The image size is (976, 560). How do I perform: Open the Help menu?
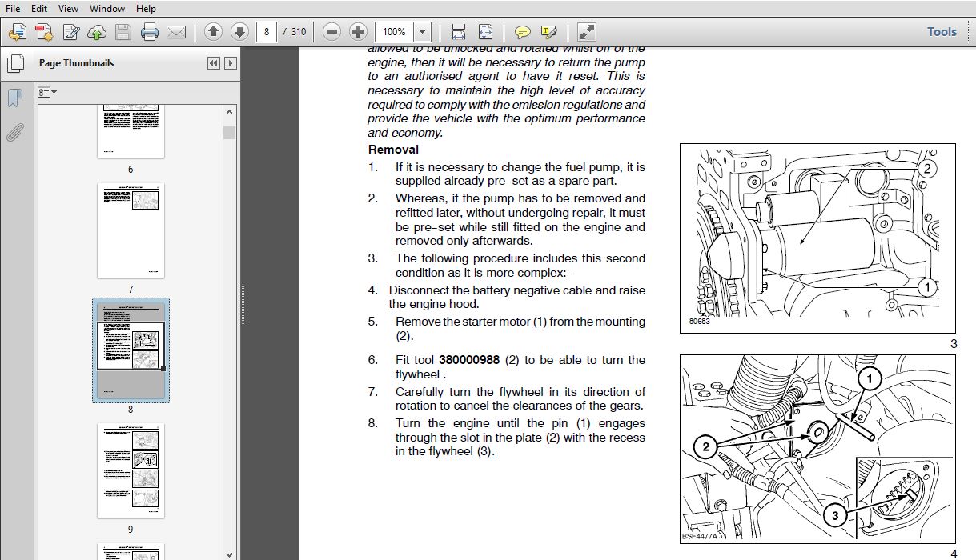tap(146, 8)
